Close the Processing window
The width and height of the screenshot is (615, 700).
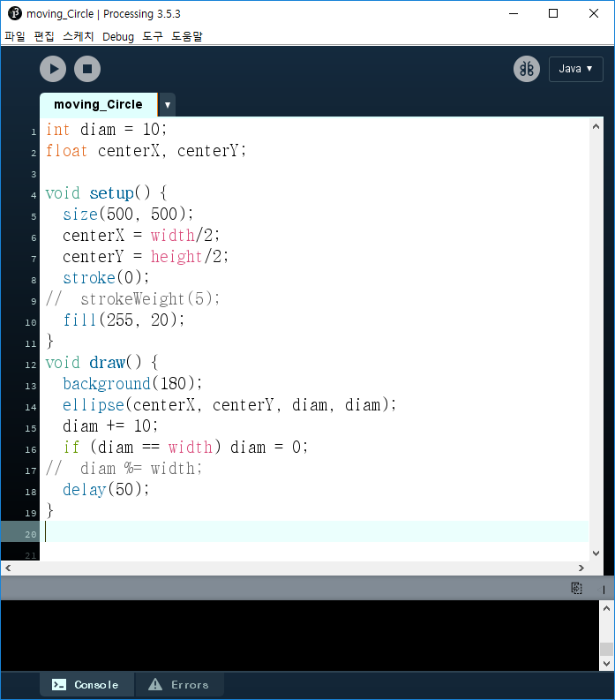click(594, 13)
